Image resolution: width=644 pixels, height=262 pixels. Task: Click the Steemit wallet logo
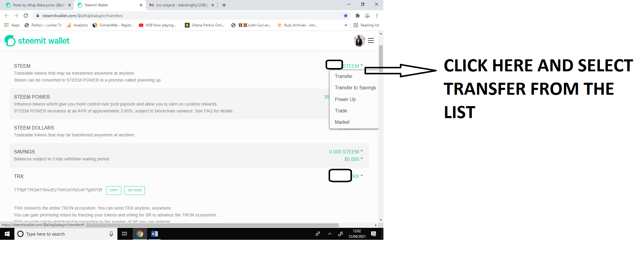(x=37, y=40)
